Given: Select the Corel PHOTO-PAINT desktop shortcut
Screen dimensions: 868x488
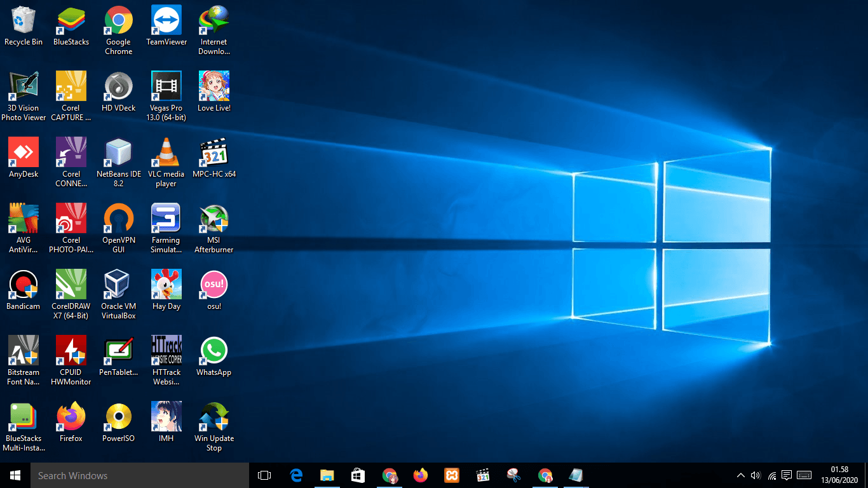Looking at the screenshot, I should tap(71, 228).
